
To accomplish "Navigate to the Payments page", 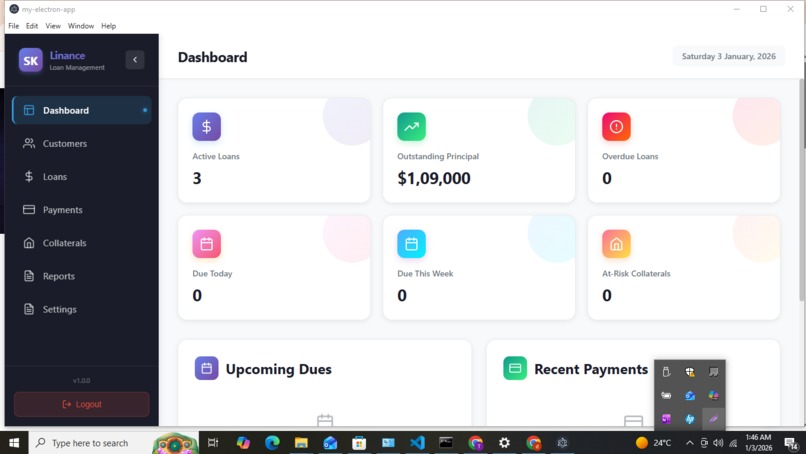I will (82, 210).
